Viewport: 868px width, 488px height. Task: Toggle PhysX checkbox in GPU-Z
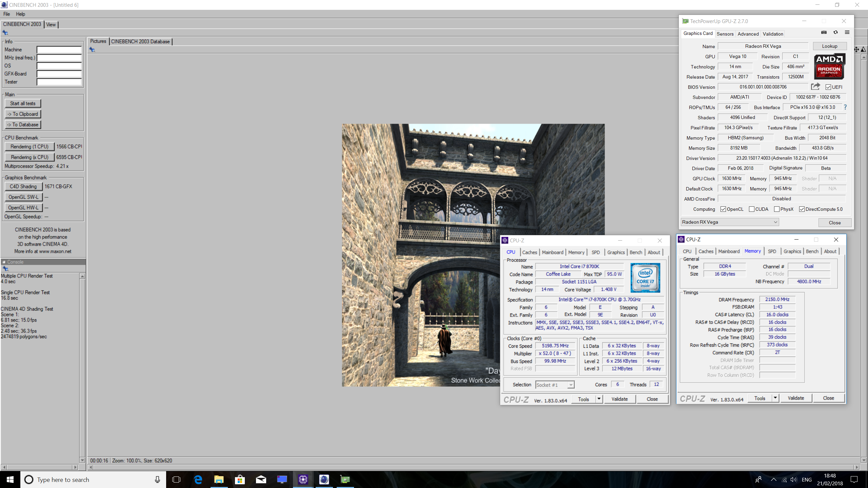[x=777, y=209]
